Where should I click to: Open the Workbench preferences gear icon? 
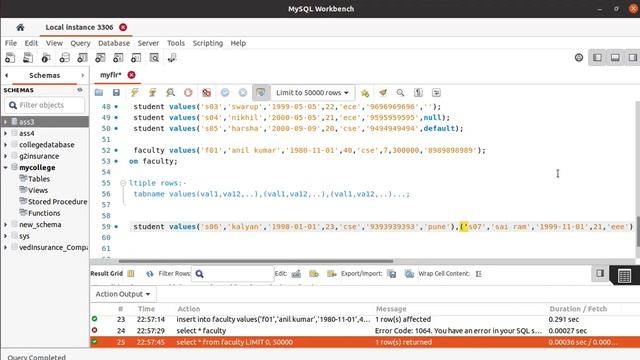pyautogui.click(x=579, y=58)
